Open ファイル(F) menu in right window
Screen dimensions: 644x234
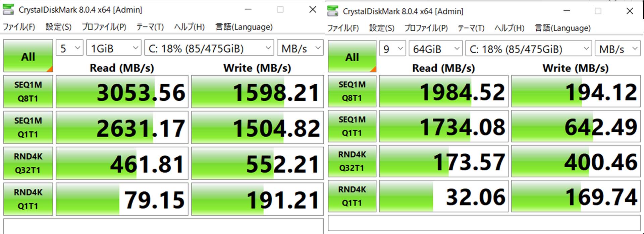[343, 28]
